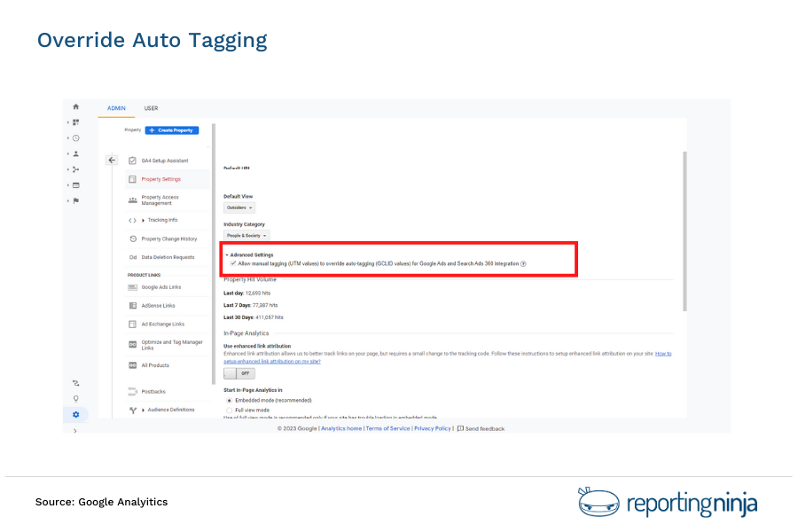Open the Terms of Service link
The image size is (798, 532).
coord(387,428)
